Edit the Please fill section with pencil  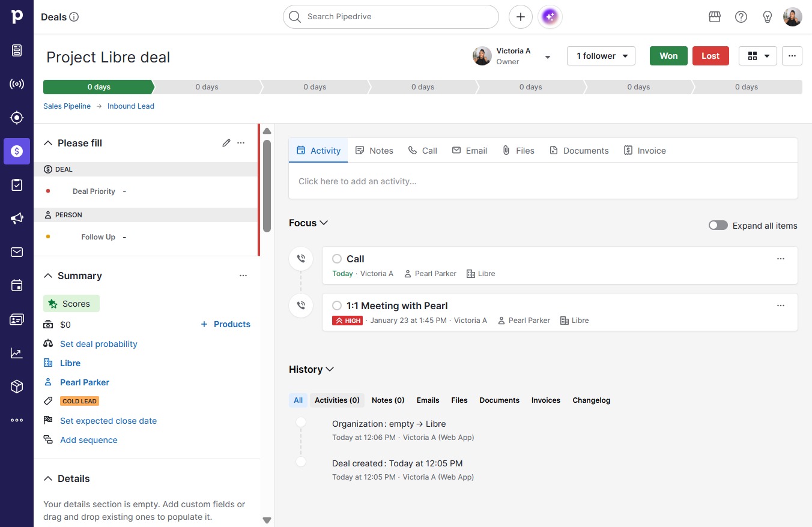click(226, 143)
